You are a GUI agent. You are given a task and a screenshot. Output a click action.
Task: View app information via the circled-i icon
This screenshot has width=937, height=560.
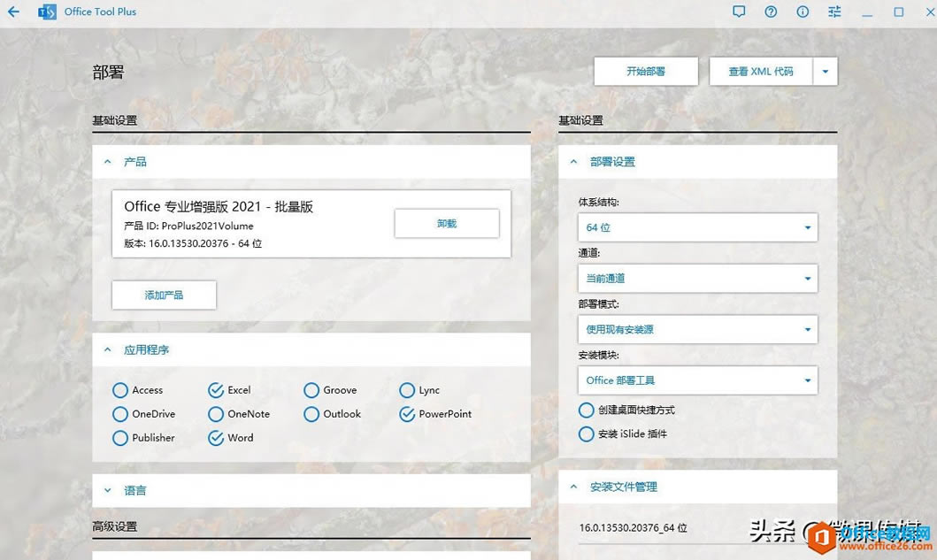[802, 12]
